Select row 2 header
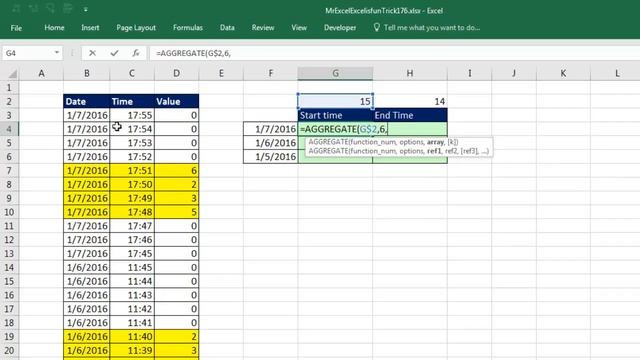640x360 pixels. 9,102
